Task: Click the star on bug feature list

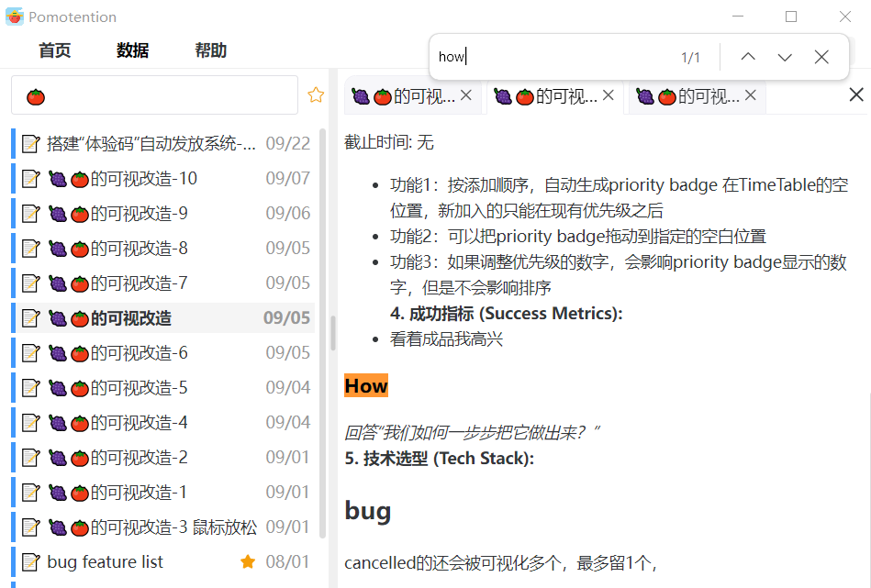Action: pyautogui.click(x=248, y=561)
